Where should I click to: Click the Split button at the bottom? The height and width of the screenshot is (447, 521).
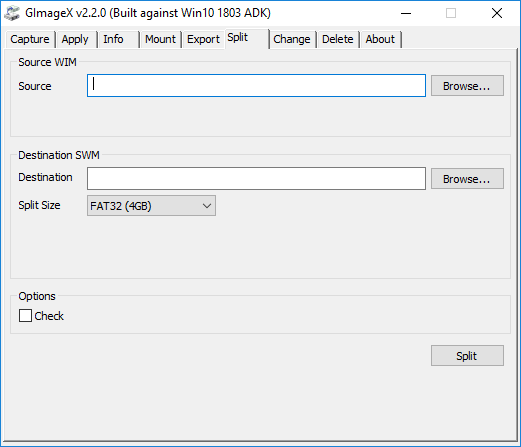pos(467,356)
